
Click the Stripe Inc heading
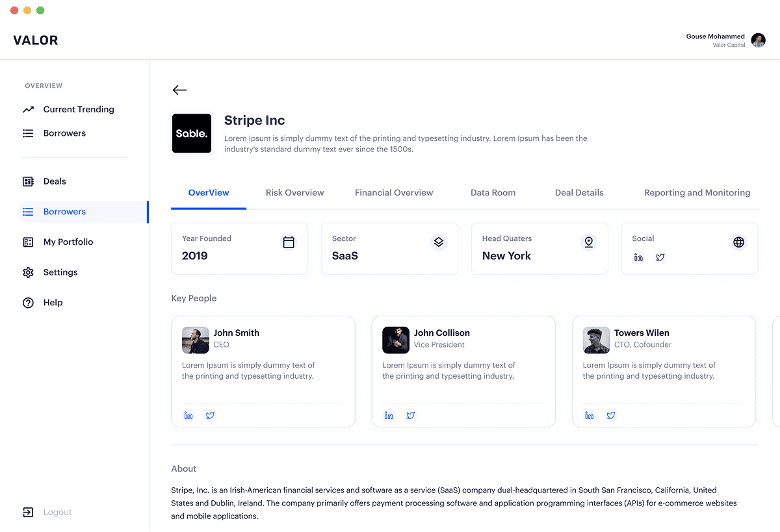[x=254, y=120]
